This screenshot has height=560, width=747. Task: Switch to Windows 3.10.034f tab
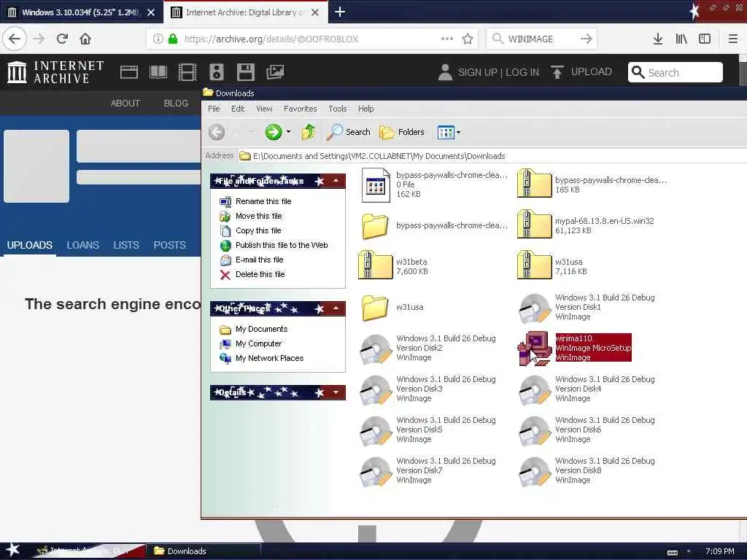[82, 12]
